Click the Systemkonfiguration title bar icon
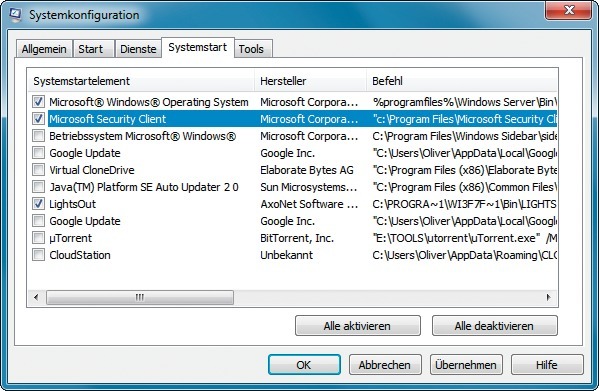This screenshot has height=391, width=599. (16, 15)
